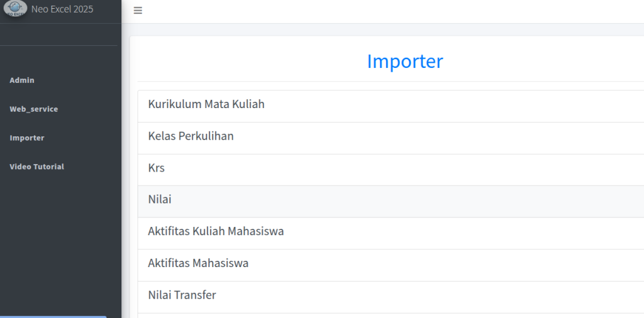644x318 pixels.
Task: Click the Neo Excel globe logo
Action: (15, 9)
